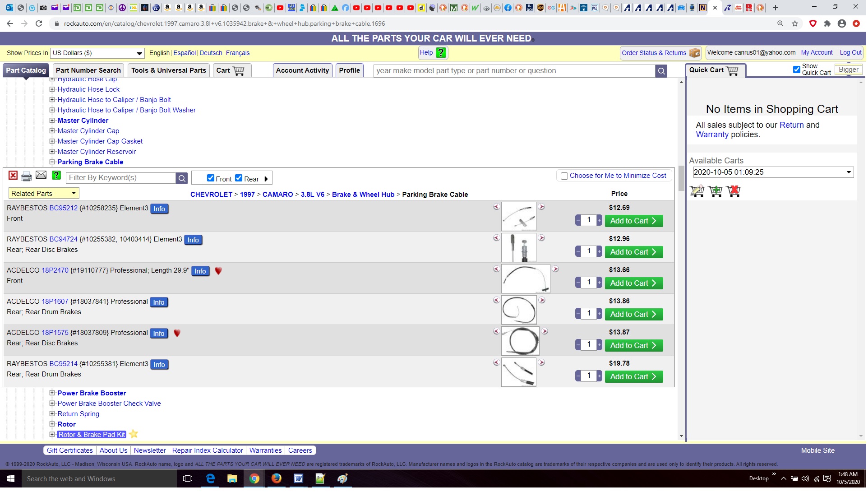Click the Filter By Keyword(s) field

[121, 178]
